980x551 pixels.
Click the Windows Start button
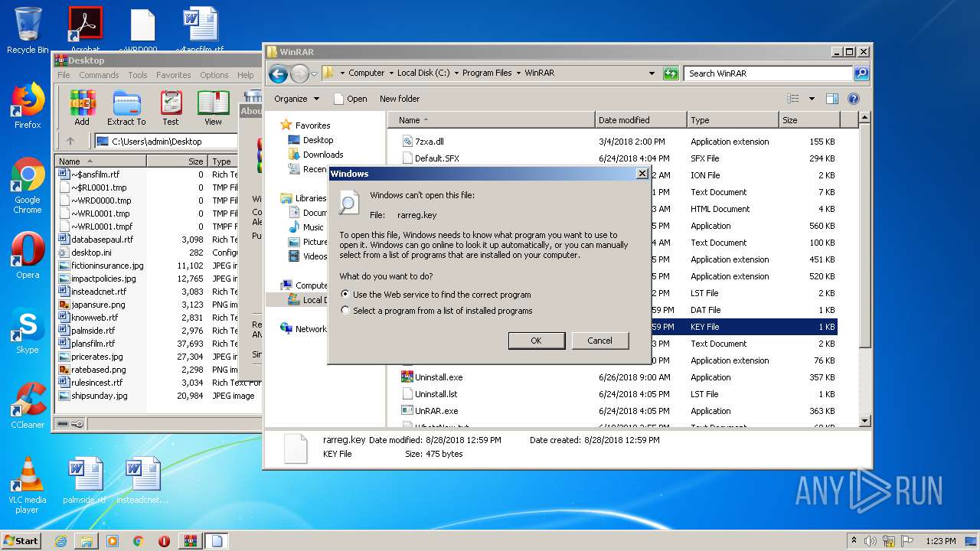(21, 541)
